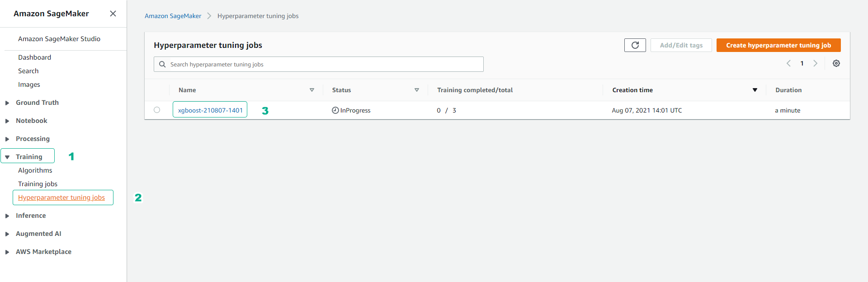The height and width of the screenshot is (282, 868).
Task: Follow the Amazon SageMaker breadcrumb link
Action: pos(173,16)
